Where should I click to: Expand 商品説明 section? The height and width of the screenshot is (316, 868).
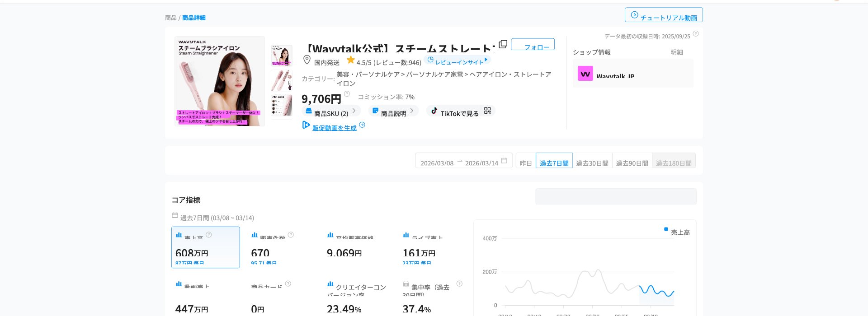click(x=393, y=111)
